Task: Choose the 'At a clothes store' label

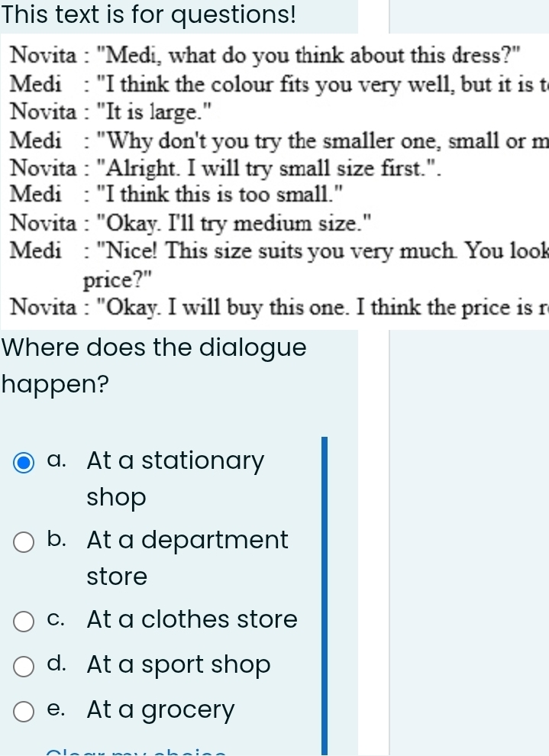Action: click(192, 619)
